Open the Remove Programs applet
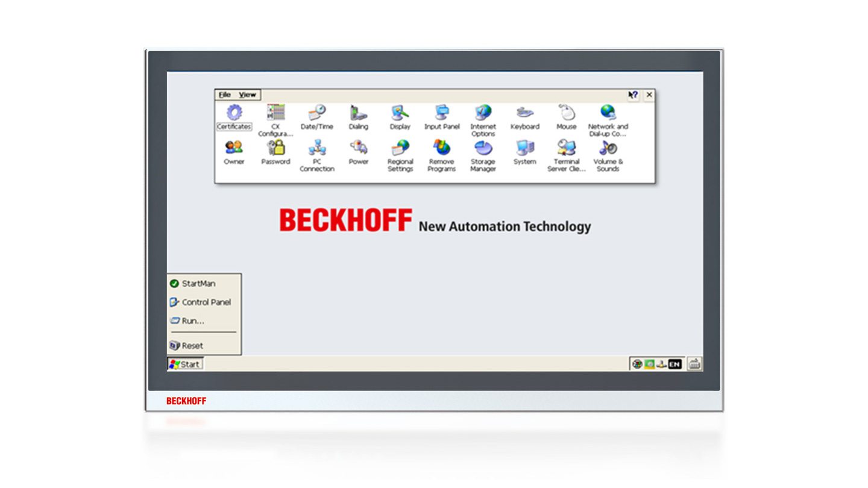 [x=441, y=155]
